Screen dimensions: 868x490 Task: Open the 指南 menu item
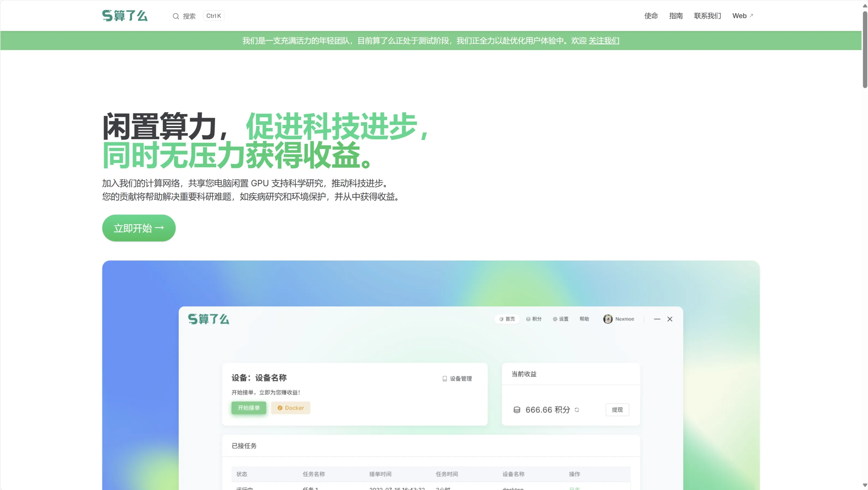[x=676, y=16]
